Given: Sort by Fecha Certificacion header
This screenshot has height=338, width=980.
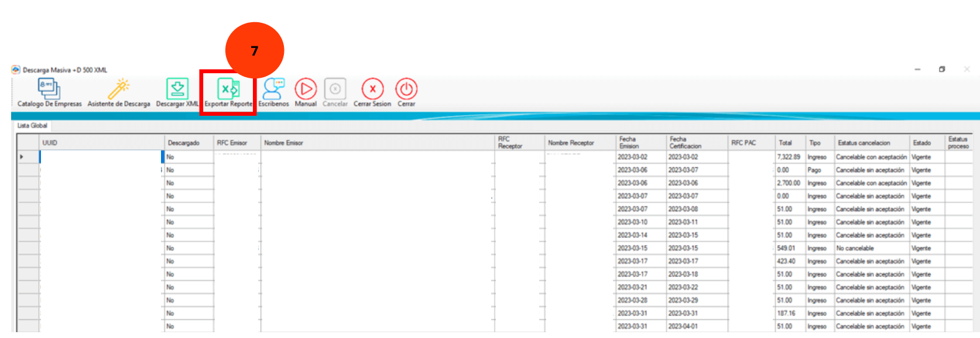Looking at the screenshot, I should [x=697, y=143].
